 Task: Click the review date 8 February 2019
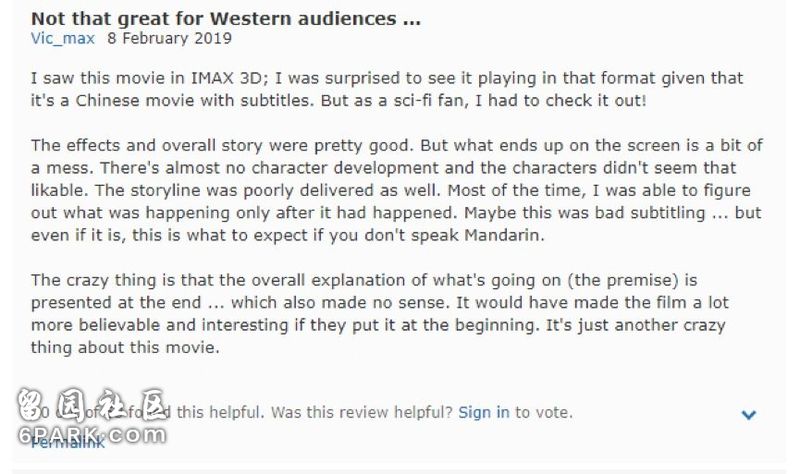[x=169, y=39]
